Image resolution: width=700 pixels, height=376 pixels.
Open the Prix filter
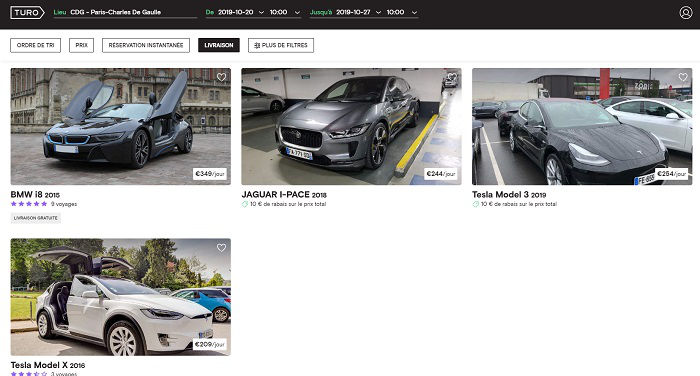pyautogui.click(x=81, y=45)
